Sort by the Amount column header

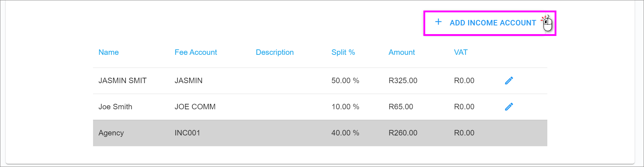[x=401, y=52]
